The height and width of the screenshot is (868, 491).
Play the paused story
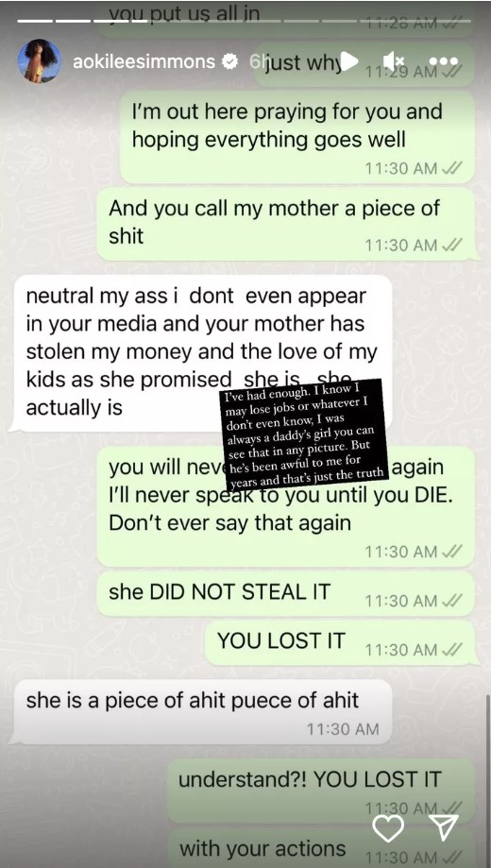(x=349, y=61)
